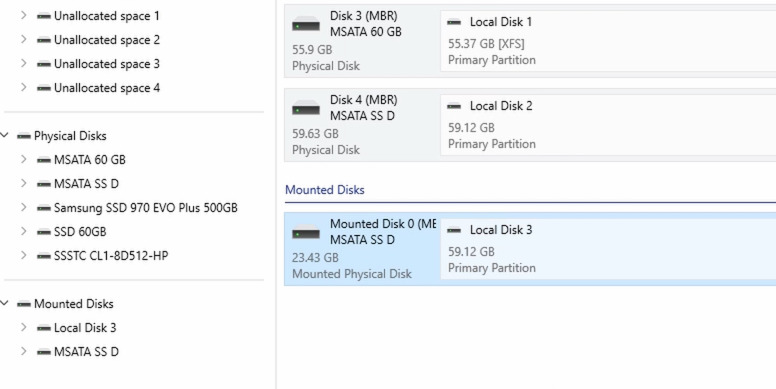
Task: Click the Physical Disks group icon
Action: click(x=24, y=136)
